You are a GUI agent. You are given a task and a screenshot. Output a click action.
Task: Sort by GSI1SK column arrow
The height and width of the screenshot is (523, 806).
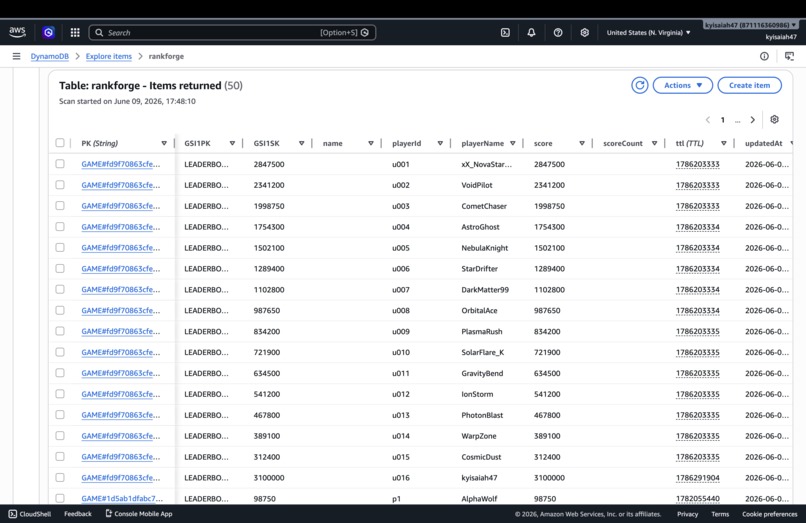point(302,143)
